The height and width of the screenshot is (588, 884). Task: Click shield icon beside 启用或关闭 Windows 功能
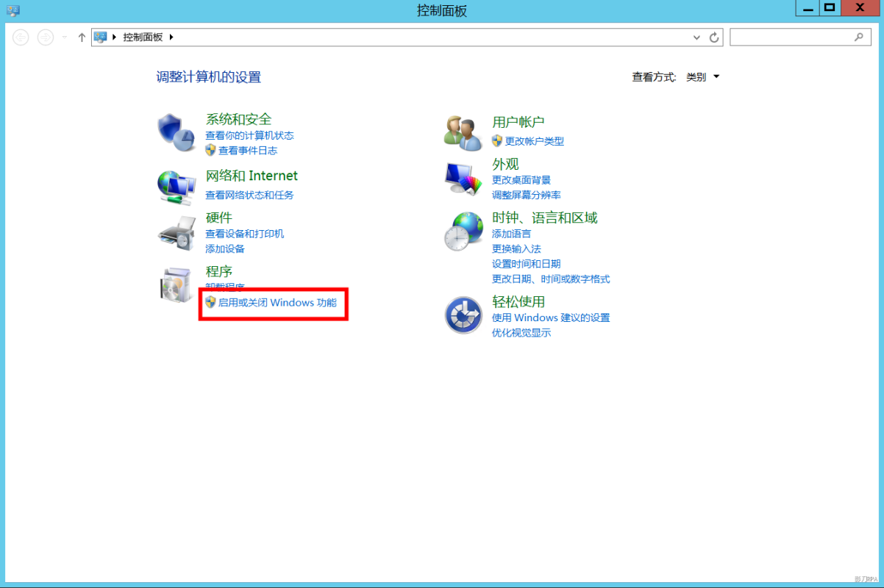[210, 302]
